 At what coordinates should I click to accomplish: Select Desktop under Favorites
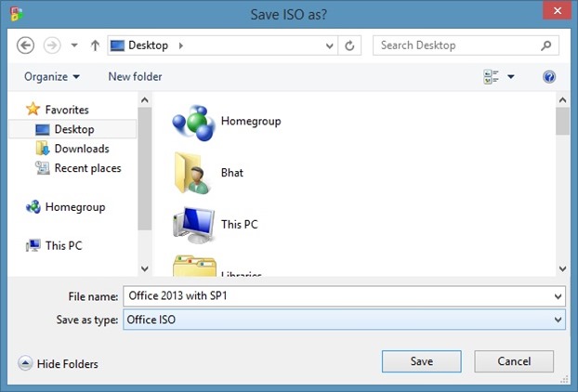coord(72,129)
